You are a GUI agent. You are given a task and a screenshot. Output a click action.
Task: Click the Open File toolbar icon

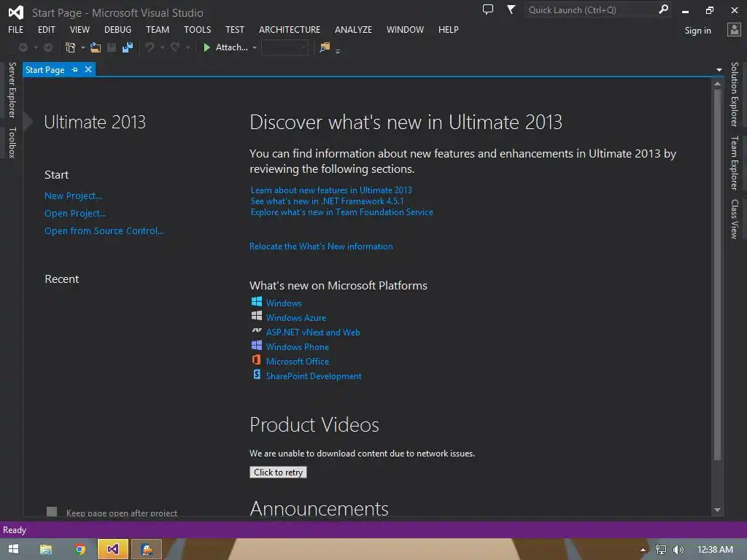click(x=96, y=47)
